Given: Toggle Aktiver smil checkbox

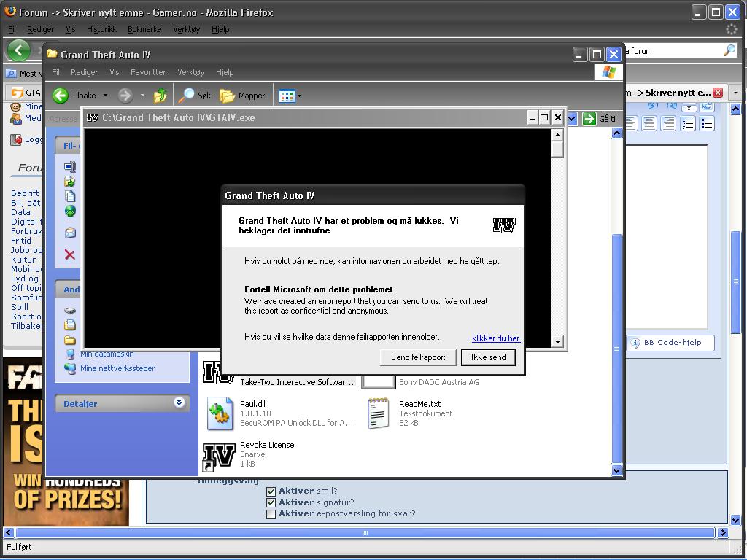Looking at the screenshot, I should (x=271, y=491).
